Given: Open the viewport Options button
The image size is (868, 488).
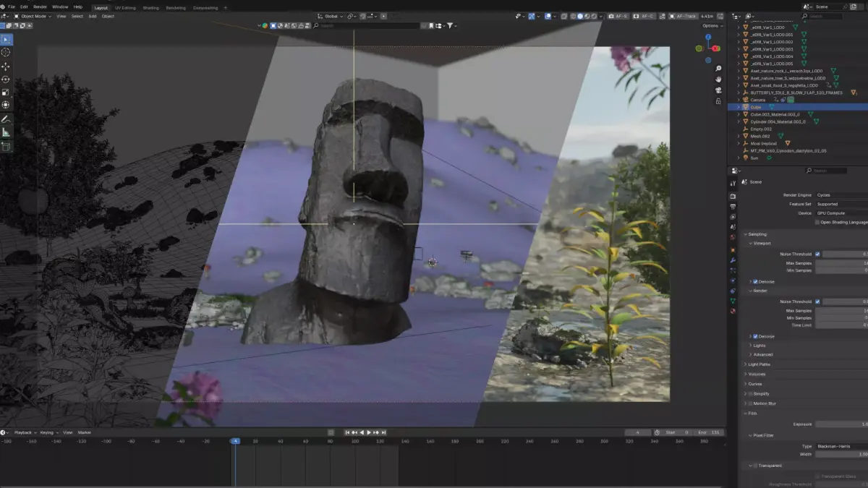Looking at the screenshot, I should click(x=711, y=25).
